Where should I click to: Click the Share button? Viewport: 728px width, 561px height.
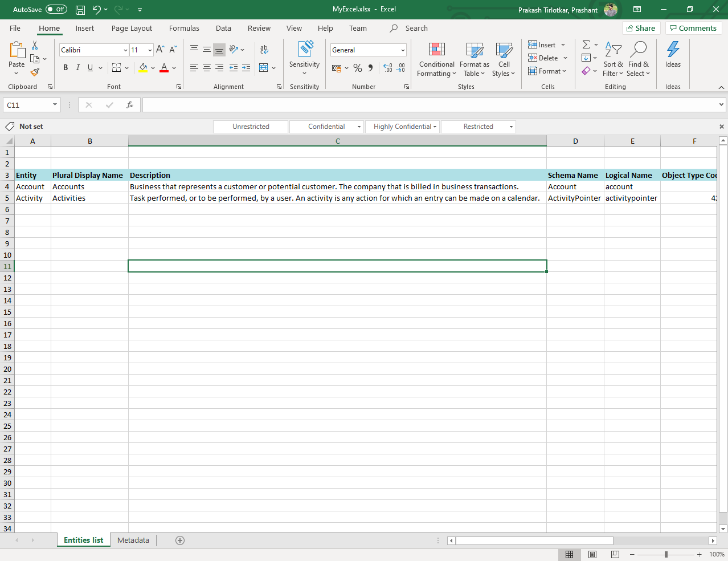640,28
